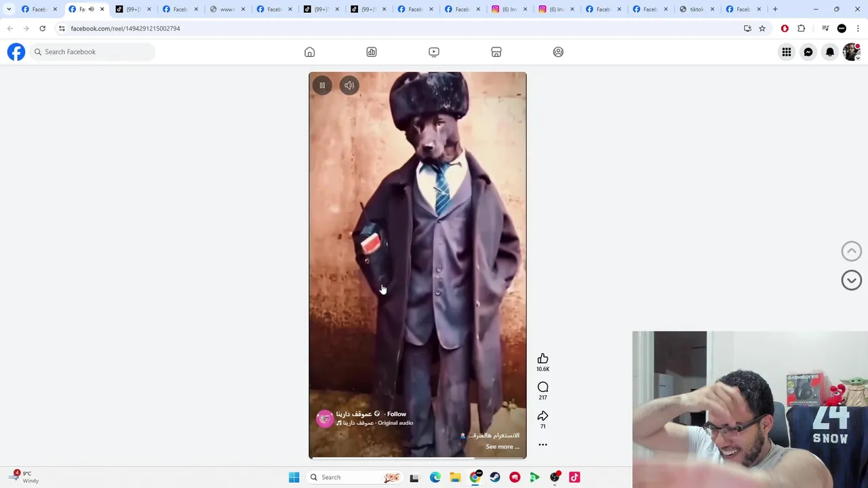
Task: Open Facebook Groups nav icon
Action: click(558, 52)
